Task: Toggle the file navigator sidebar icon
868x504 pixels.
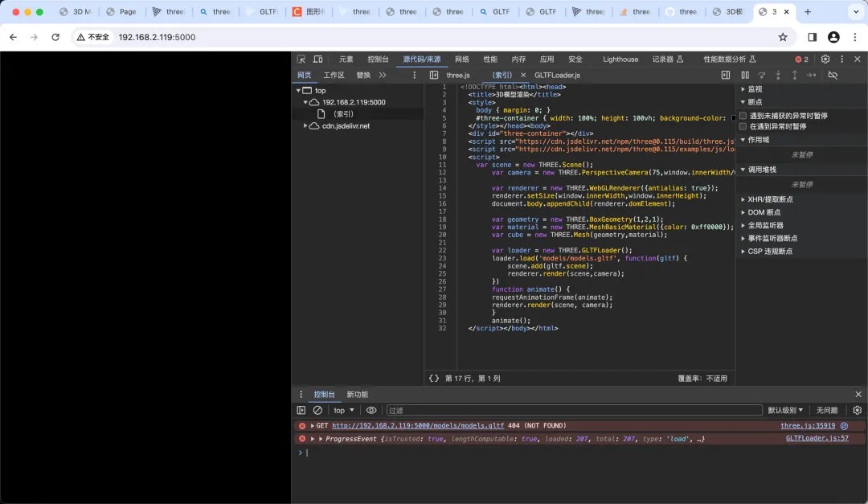Action: (434, 75)
